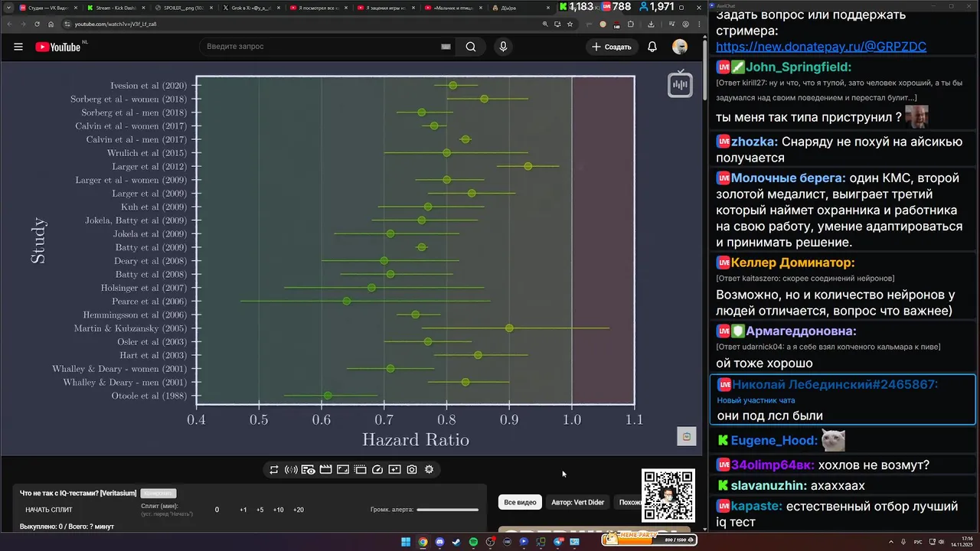Select the Автор: Vert Dider filter chip

[578, 502]
